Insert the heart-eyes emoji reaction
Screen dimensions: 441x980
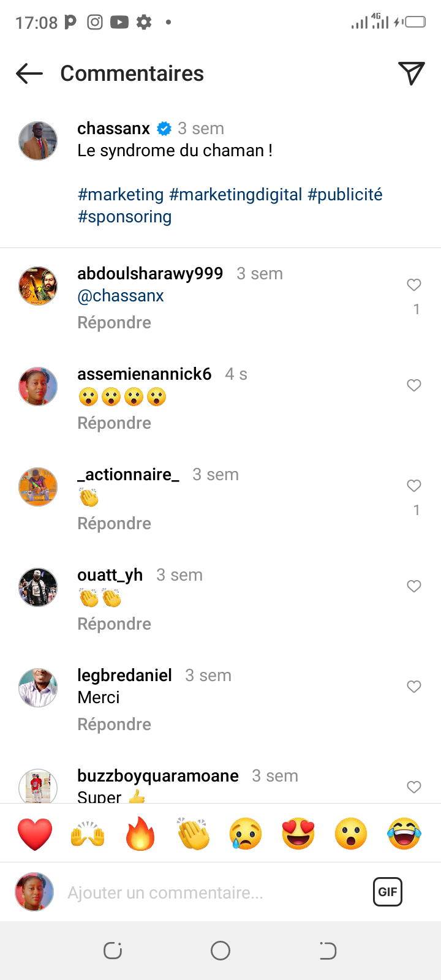click(x=298, y=834)
